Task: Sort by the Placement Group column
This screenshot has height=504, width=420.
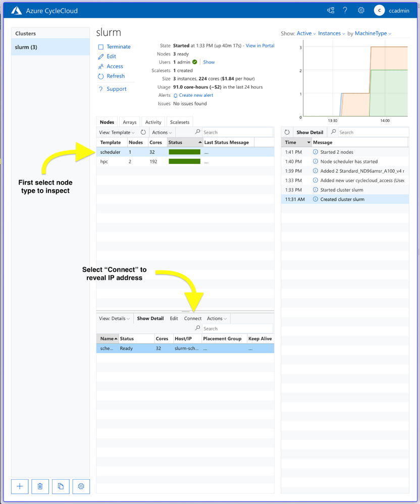Action: point(224,339)
